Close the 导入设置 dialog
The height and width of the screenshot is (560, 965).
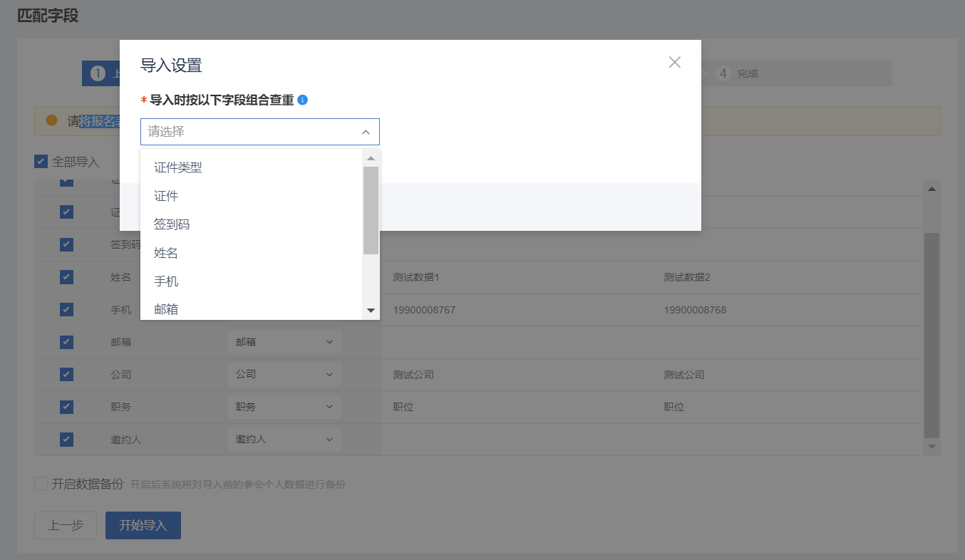675,62
